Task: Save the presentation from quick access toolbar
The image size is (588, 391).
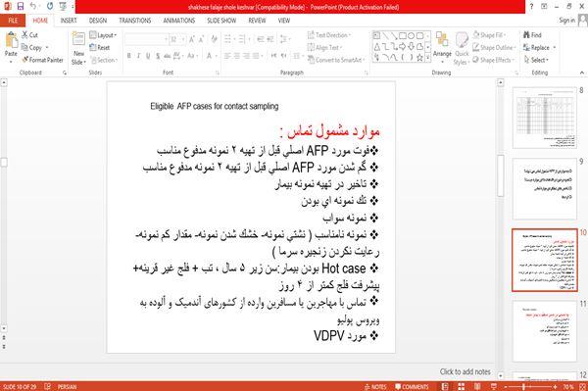Action: click(21, 6)
